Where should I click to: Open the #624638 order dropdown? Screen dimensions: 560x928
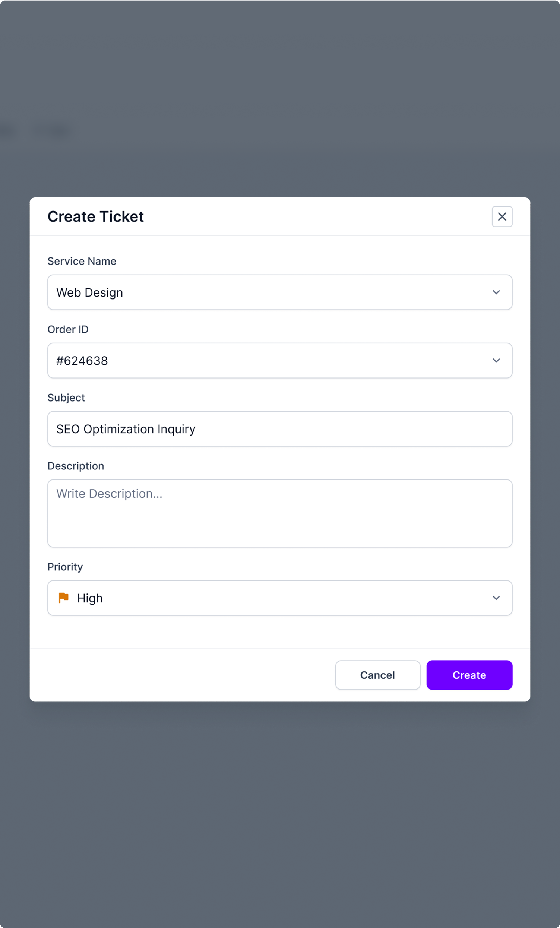pos(280,360)
